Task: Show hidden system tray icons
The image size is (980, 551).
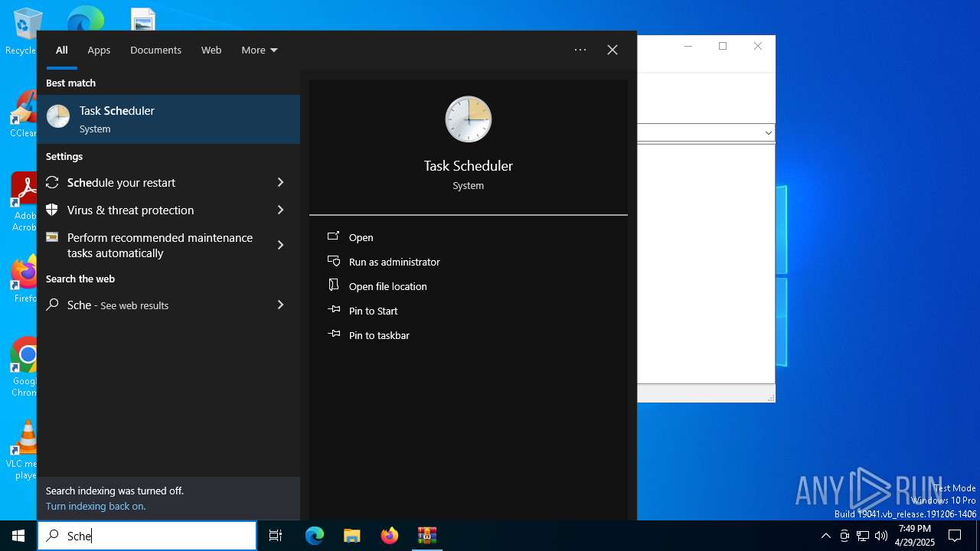Action: pyautogui.click(x=825, y=536)
